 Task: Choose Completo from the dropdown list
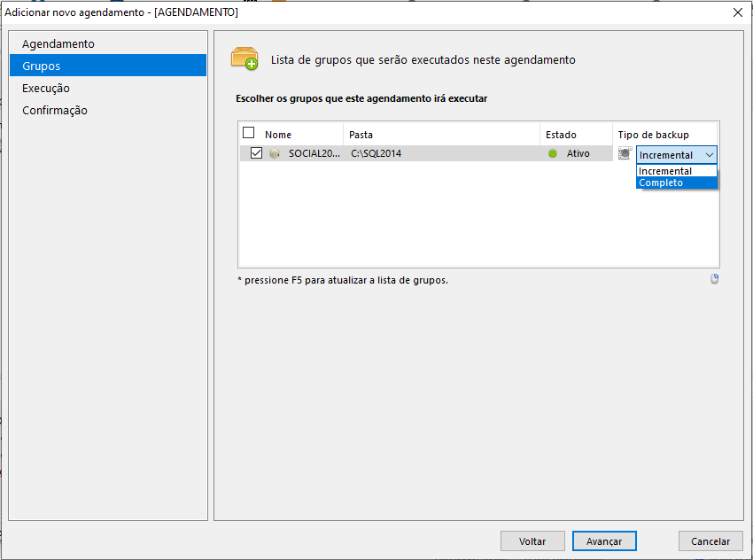[676, 183]
